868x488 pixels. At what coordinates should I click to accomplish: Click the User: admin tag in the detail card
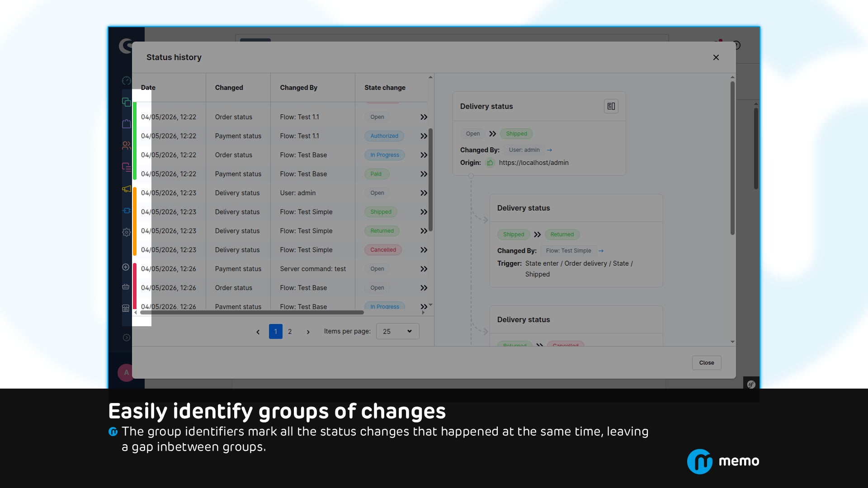524,150
